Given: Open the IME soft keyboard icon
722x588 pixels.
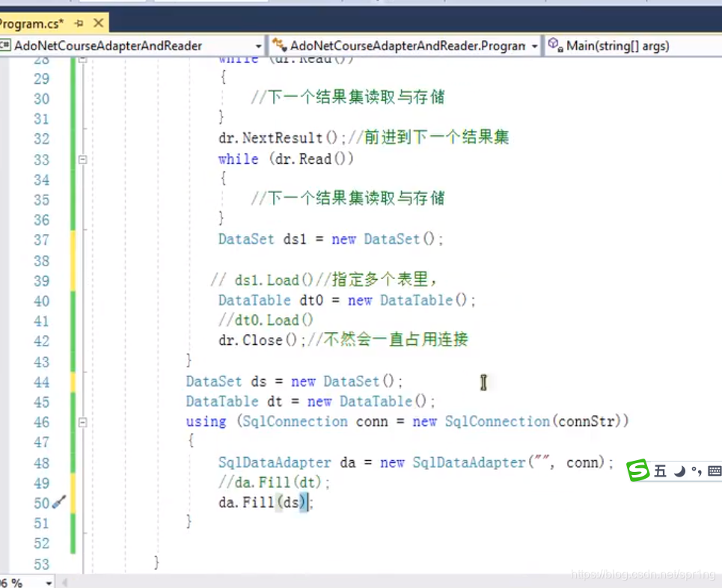Looking at the screenshot, I should tap(715, 471).
